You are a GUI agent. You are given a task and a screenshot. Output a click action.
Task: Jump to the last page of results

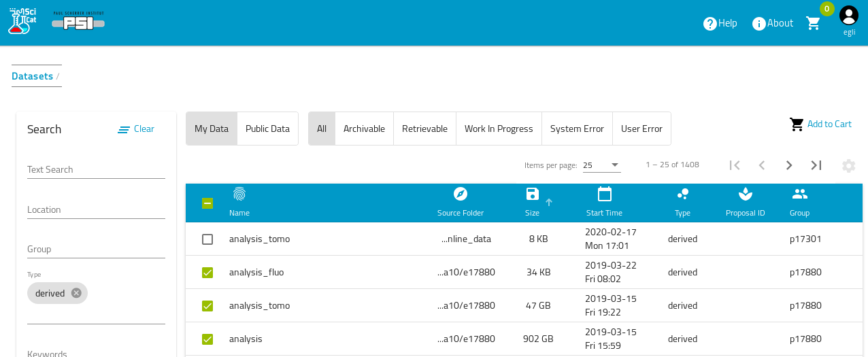(x=816, y=165)
